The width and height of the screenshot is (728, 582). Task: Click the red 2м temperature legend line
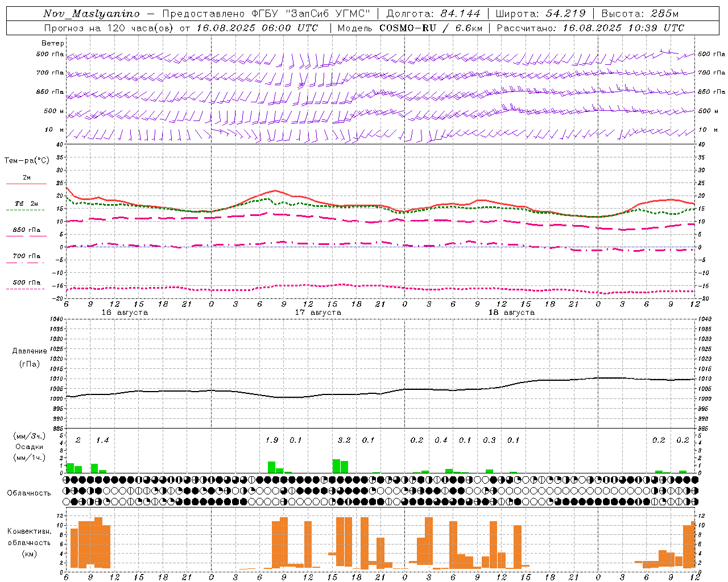26,184
